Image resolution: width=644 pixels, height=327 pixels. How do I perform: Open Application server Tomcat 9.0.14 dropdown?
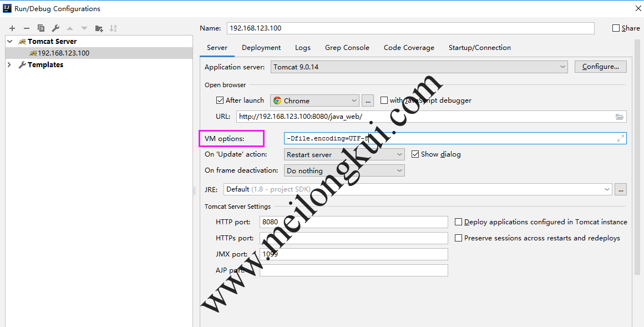tap(419, 67)
